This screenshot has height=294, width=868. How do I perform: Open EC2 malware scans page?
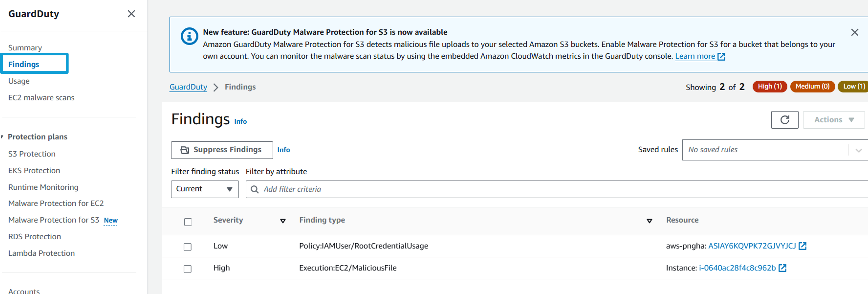pyautogui.click(x=41, y=98)
